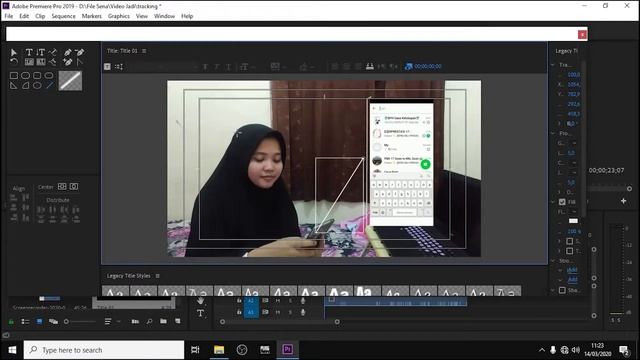Select the Wedge shape tool
Screen dimensions: 640x360
click(x=14, y=86)
